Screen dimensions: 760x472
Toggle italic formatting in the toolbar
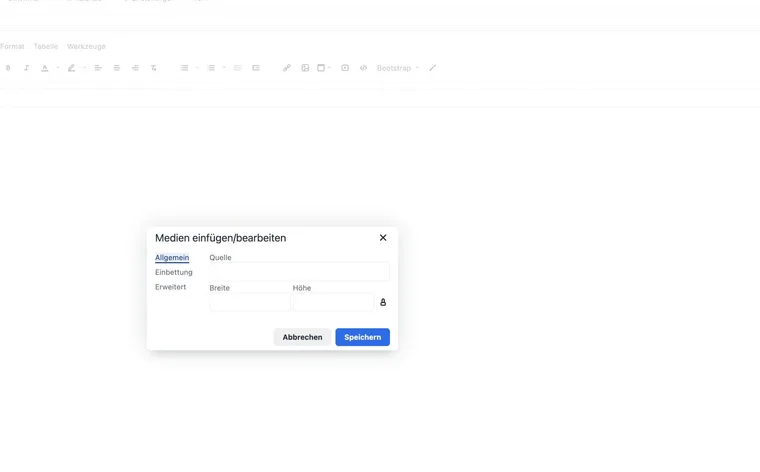coord(27,68)
